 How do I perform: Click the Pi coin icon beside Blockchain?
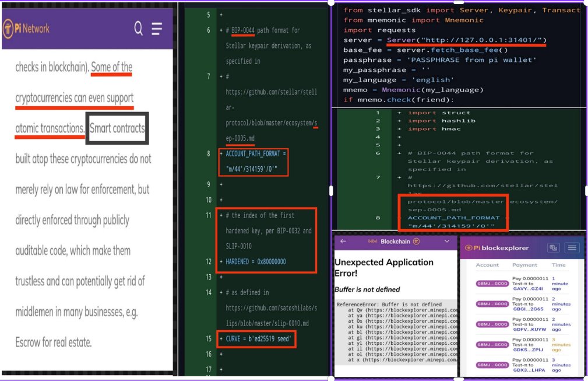[x=416, y=242]
